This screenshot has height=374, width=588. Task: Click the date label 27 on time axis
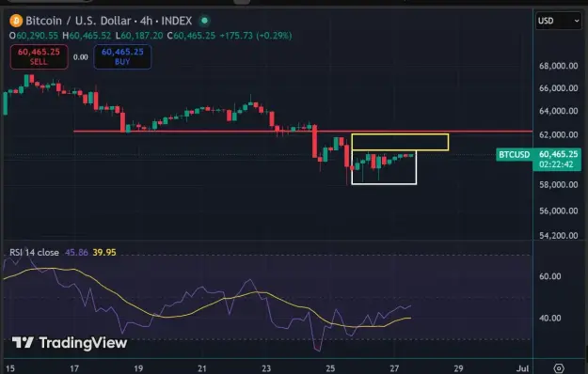click(x=394, y=368)
